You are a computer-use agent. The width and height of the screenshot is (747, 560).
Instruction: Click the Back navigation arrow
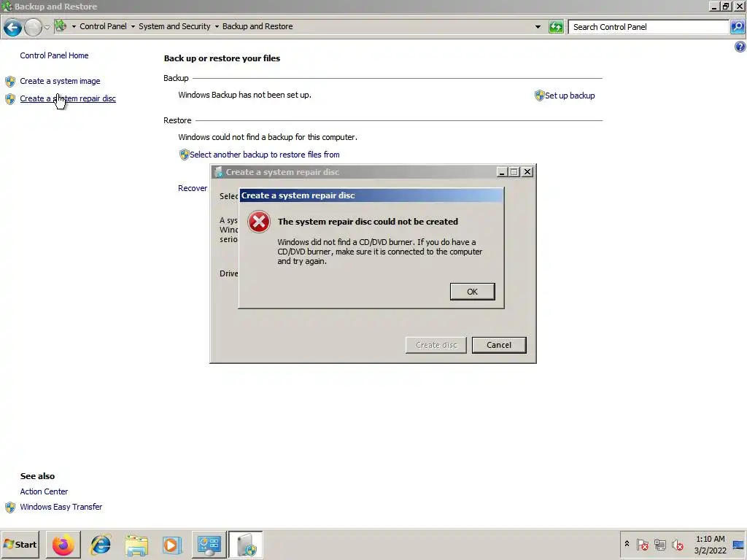coord(13,27)
